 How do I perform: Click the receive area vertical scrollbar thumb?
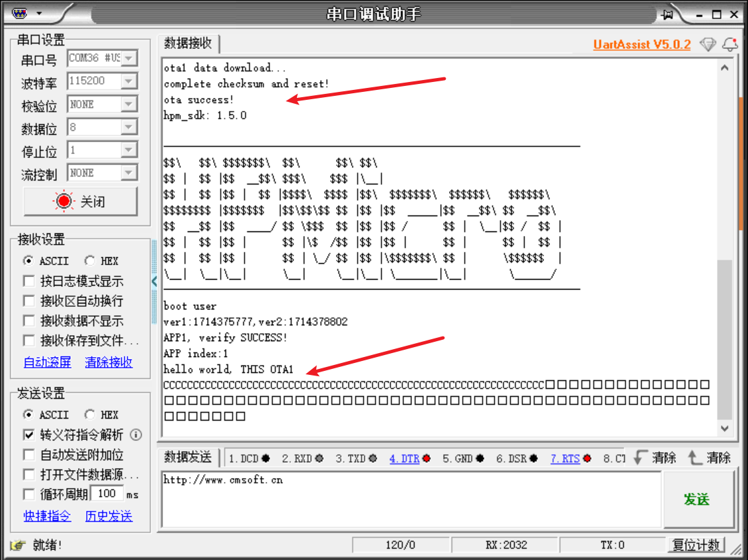coord(725,339)
